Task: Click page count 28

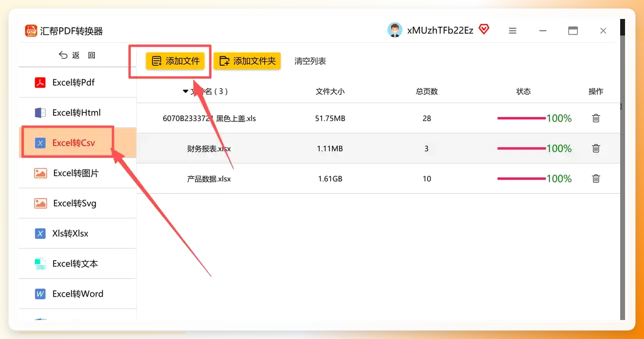Action: click(x=427, y=118)
